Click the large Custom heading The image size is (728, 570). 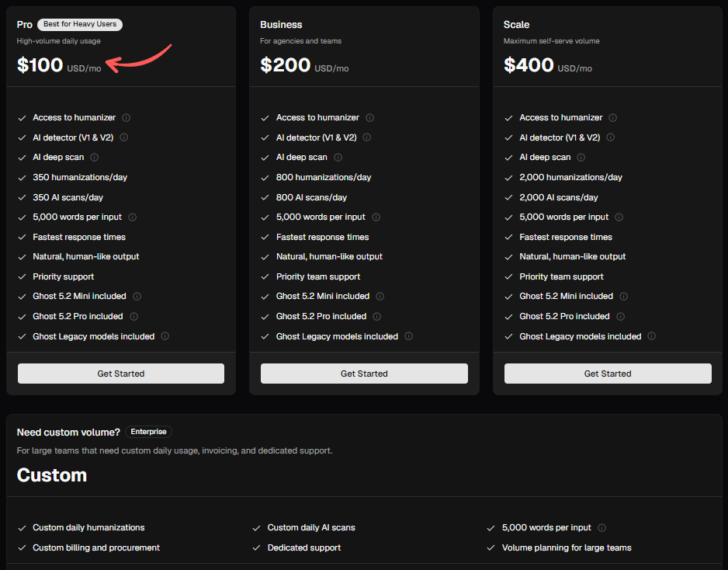[x=52, y=475]
